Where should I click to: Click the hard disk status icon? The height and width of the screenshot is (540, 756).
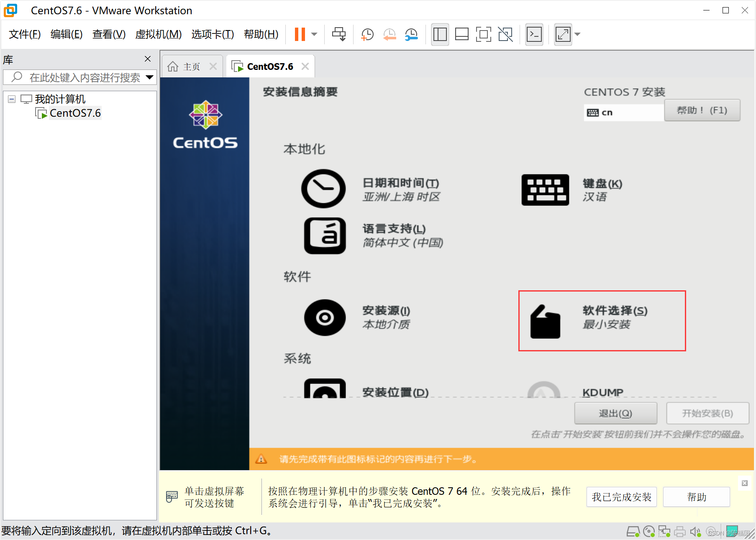pos(633,532)
